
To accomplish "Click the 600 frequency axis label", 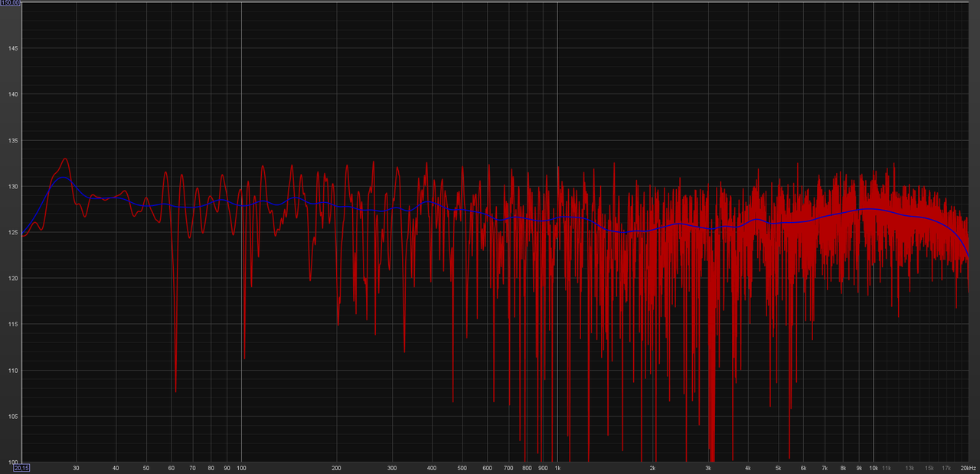I will 487,468.
